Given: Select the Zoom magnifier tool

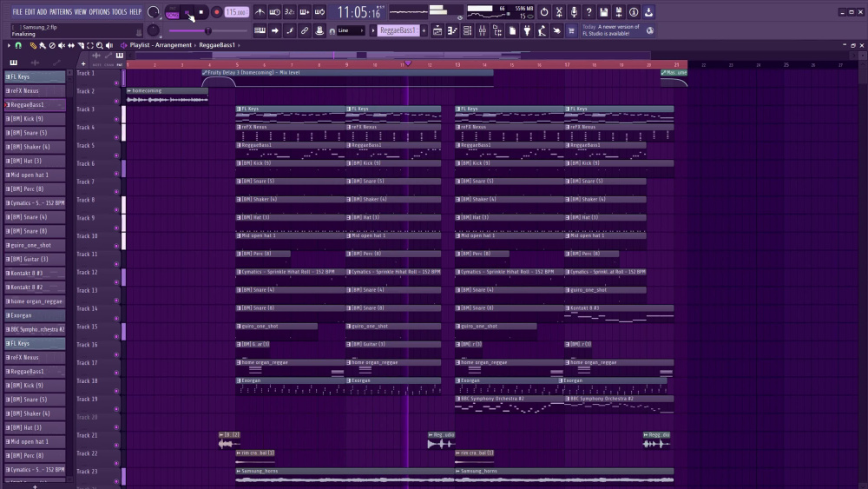Looking at the screenshot, I should pyautogui.click(x=100, y=45).
